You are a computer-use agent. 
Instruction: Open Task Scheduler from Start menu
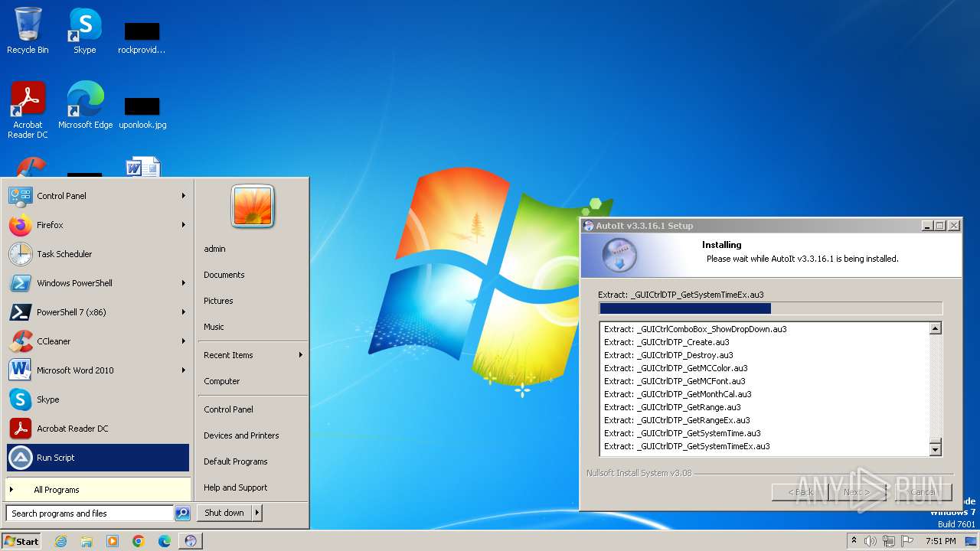98,254
